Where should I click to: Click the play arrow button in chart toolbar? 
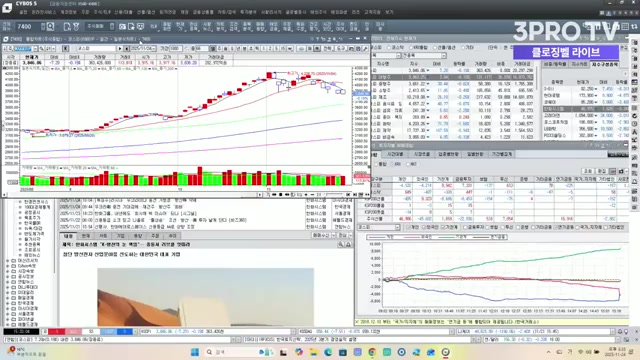tap(120, 49)
